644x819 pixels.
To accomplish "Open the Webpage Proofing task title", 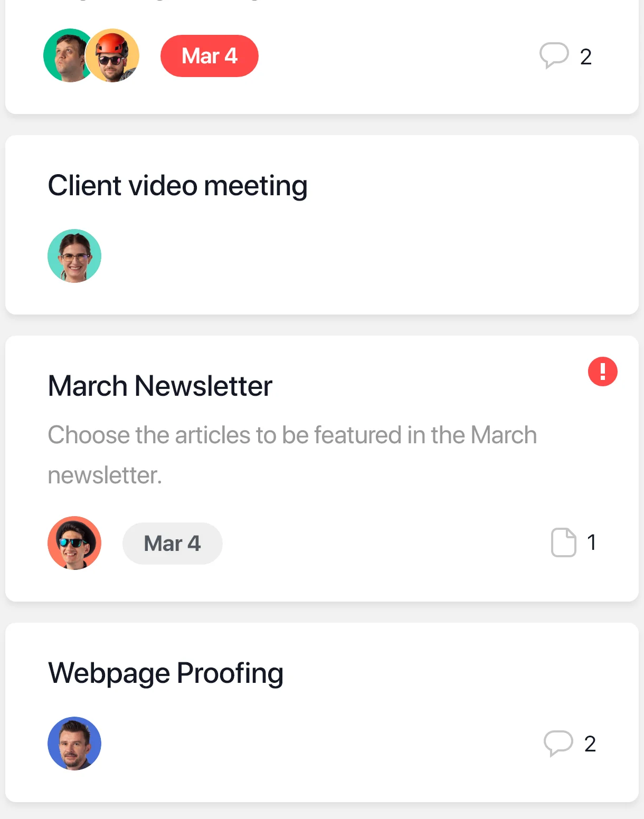I will click(166, 674).
